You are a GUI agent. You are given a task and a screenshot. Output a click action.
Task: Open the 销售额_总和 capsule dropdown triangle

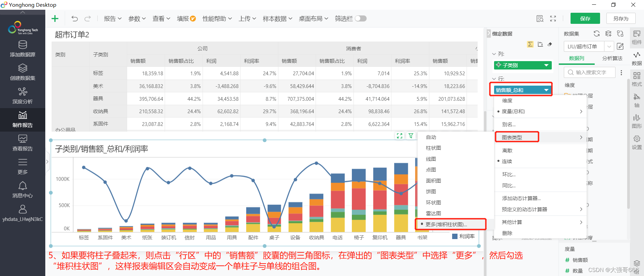546,90
